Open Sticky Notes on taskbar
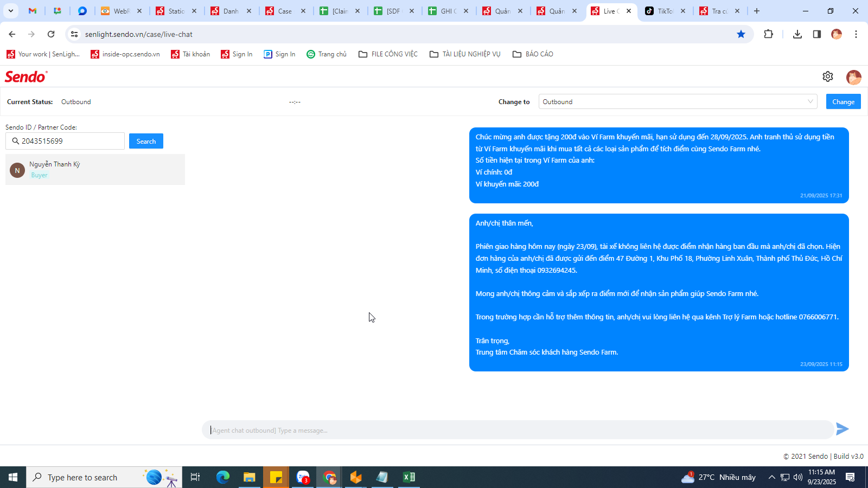Image resolution: width=868 pixels, height=488 pixels. click(276, 477)
